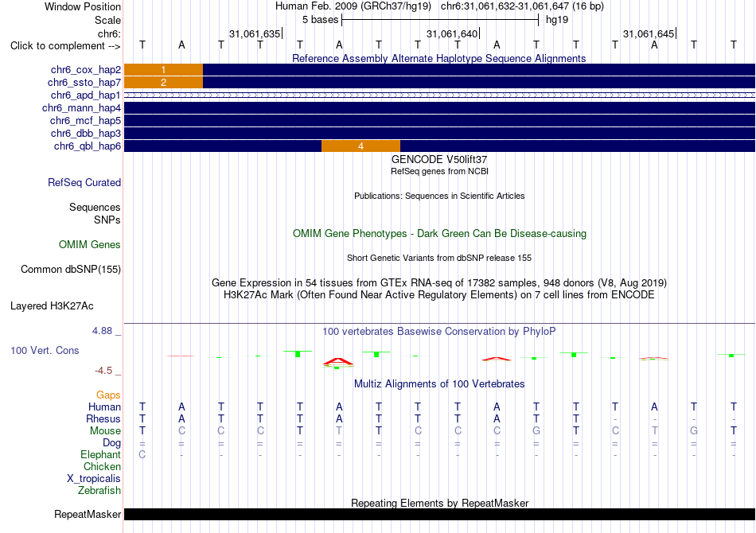The width and height of the screenshot is (756, 533).
Task: Click the GTEx Gene Expression track title
Action: [439, 282]
